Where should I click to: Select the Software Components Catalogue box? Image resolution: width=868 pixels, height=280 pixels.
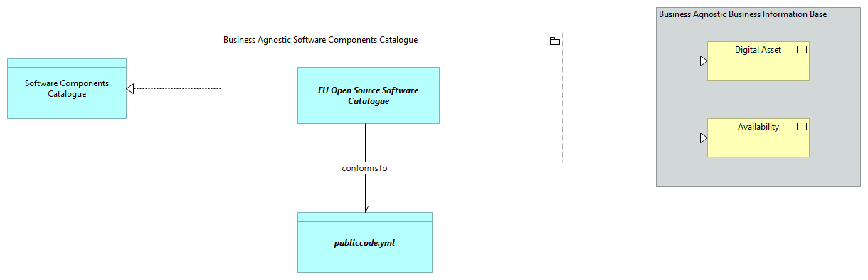[x=67, y=88]
